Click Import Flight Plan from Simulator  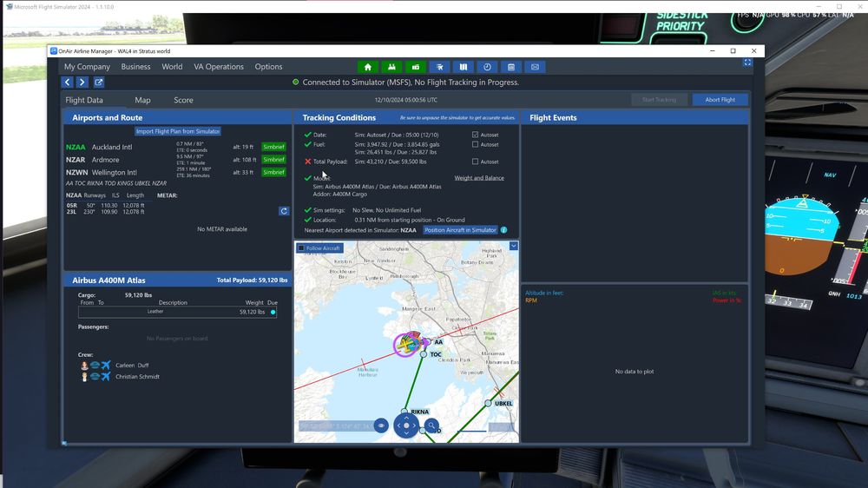click(178, 132)
